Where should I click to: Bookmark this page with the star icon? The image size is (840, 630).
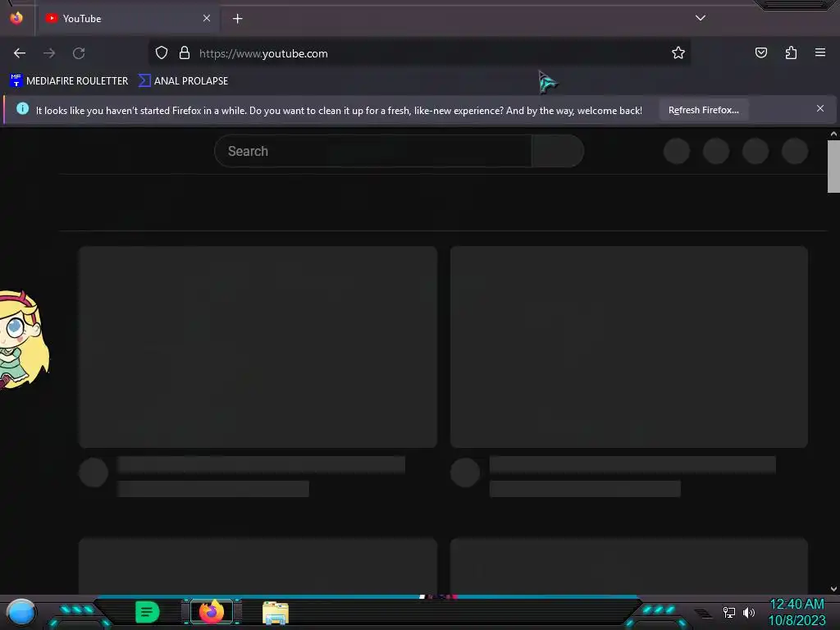[678, 52]
